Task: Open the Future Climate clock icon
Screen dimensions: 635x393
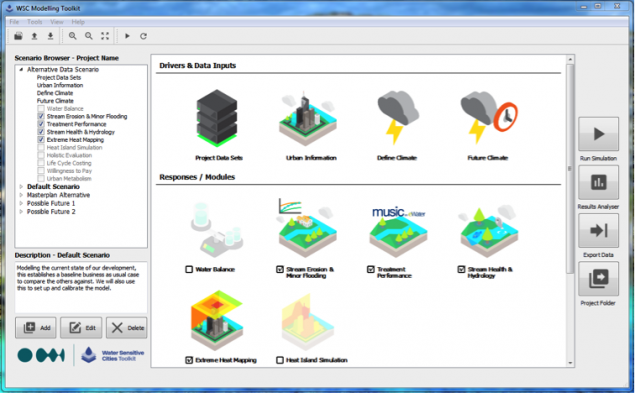Action: tap(489, 117)
